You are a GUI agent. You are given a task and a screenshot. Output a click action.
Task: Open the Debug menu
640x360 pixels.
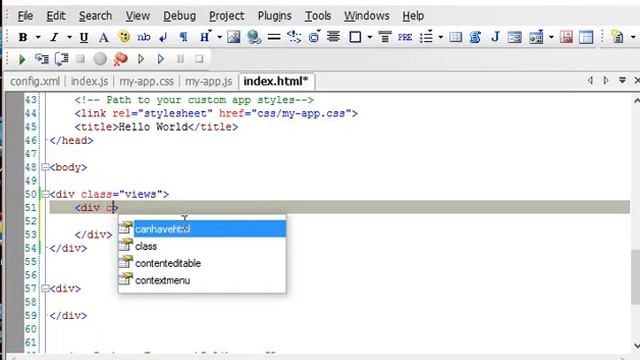pyautogui.click(x=180, y=16)
